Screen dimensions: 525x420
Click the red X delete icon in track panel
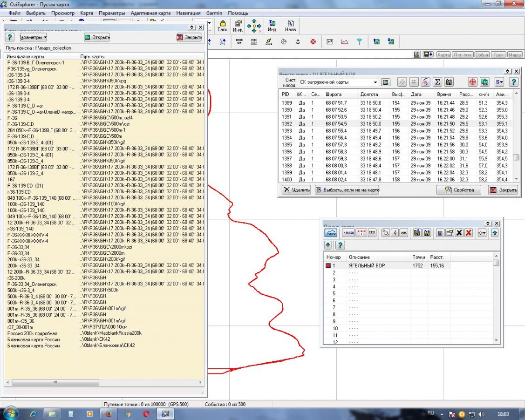[x=469, y=233]
